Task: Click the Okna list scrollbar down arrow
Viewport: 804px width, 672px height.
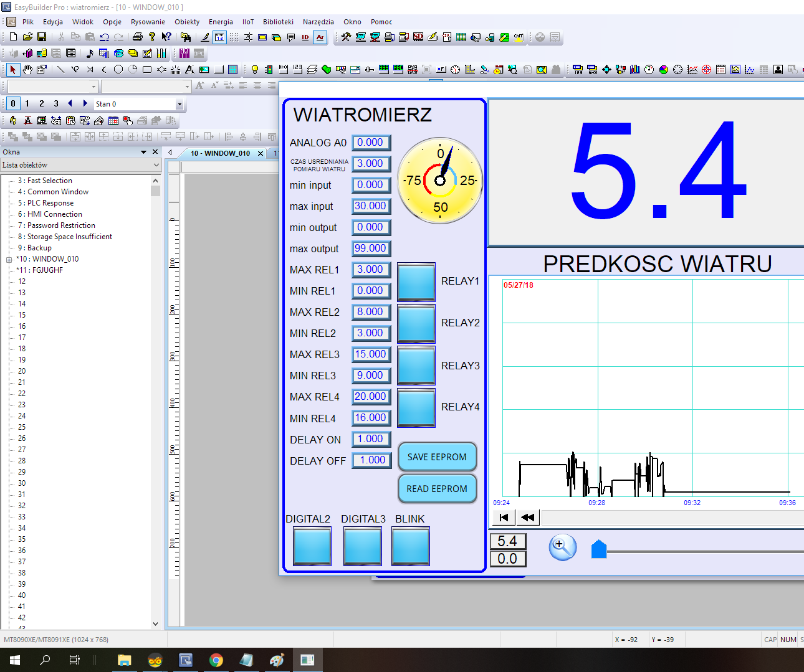Action: tap(156, 623)
